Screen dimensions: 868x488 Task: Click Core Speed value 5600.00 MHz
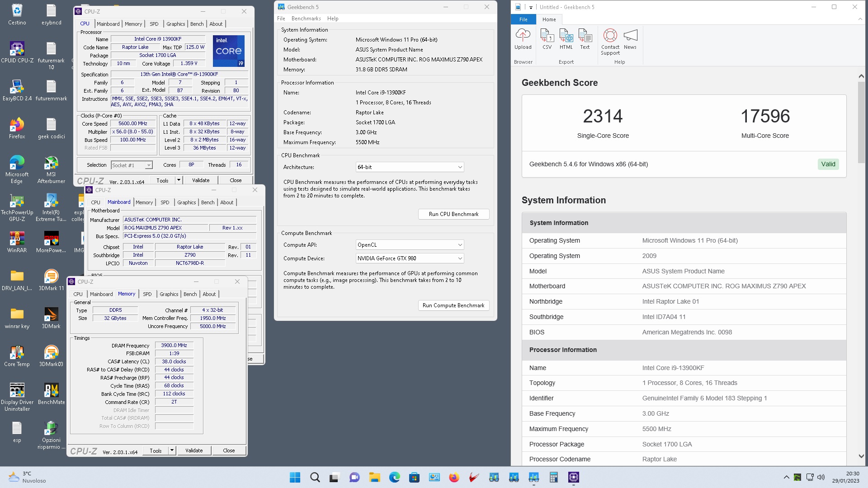[x=133, y=124]
